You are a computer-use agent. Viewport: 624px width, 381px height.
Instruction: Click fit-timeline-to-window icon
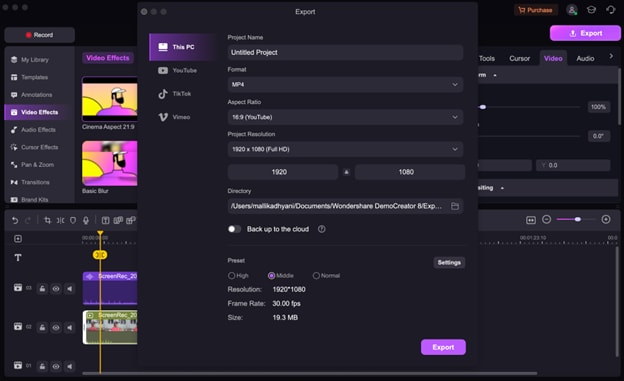[531, 220]
